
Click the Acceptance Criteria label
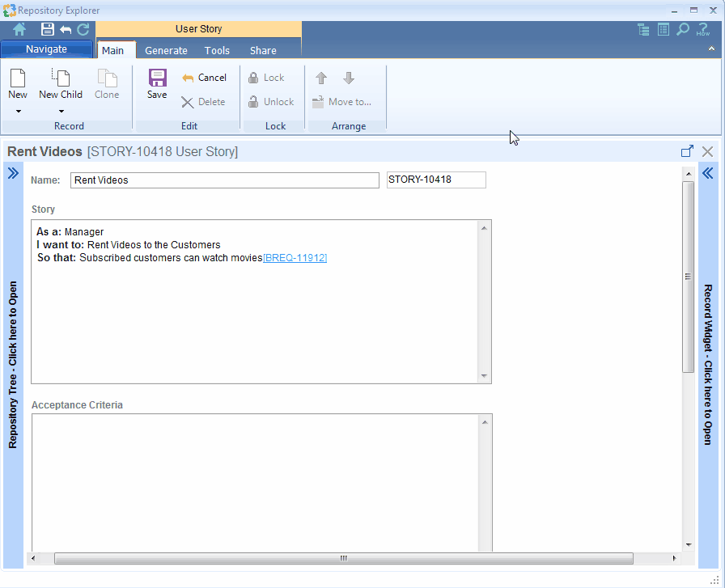[x=77, y=405]
